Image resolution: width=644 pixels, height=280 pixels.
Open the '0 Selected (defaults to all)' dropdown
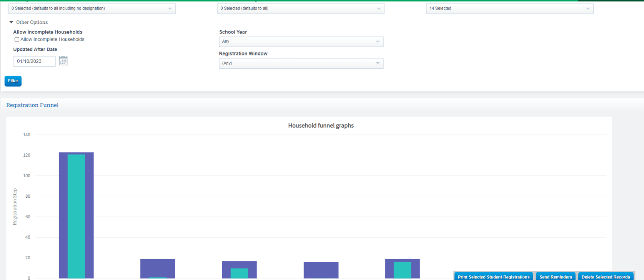pos(301,8)
